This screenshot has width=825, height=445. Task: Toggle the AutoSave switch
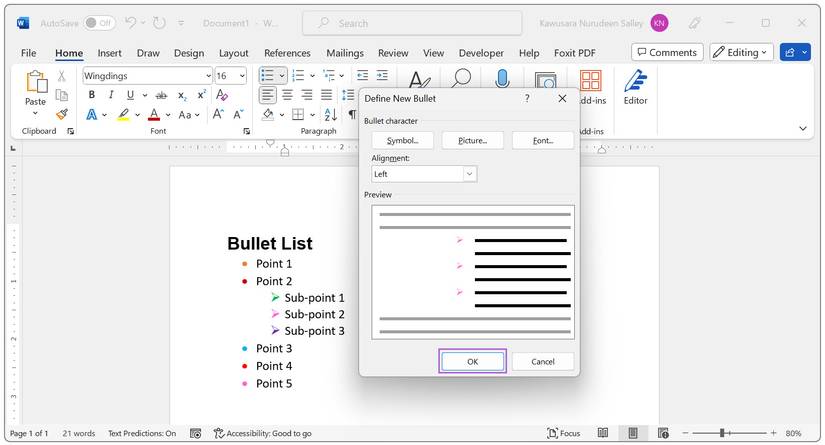pyautogui.click(x=99, y=23)
